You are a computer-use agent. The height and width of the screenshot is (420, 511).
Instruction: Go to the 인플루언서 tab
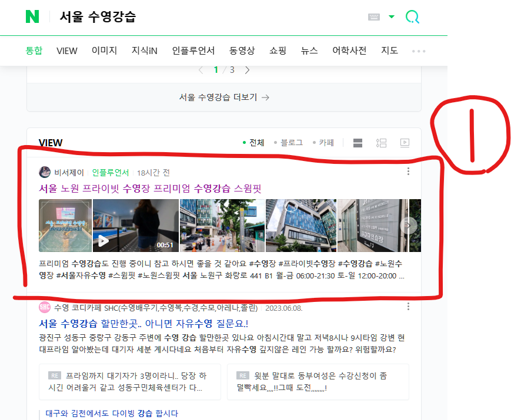point(193,51)
